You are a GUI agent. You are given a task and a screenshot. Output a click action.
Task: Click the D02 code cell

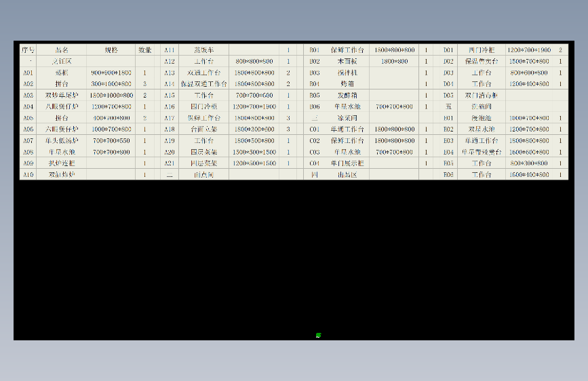tap(448, 61)
